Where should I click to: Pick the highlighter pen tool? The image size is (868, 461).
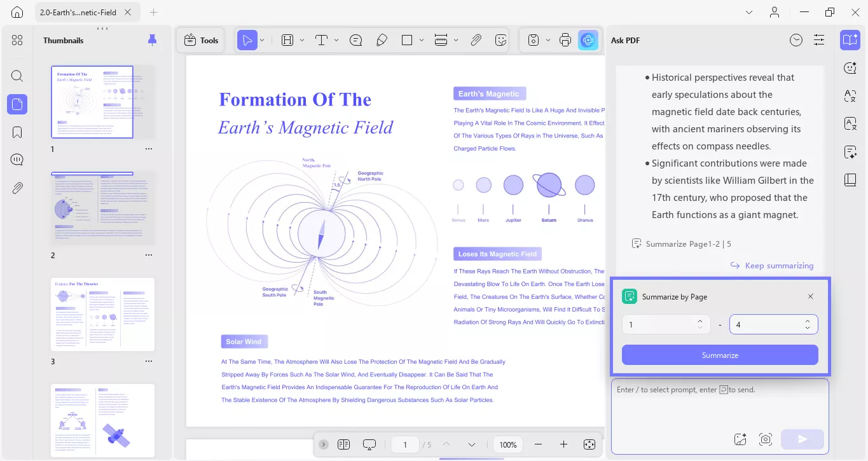(x=382, y=40)
